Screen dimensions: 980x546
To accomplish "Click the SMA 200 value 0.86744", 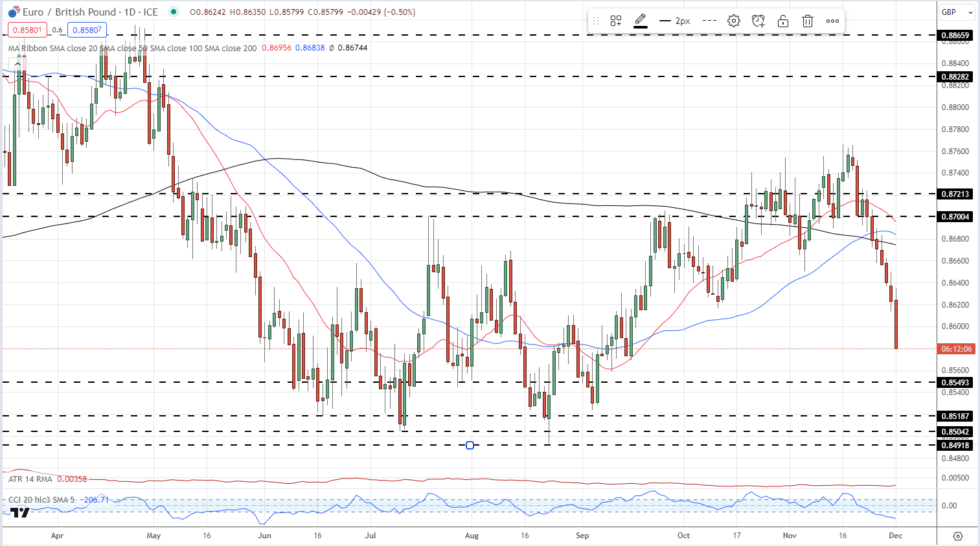I will coord(352,48).
